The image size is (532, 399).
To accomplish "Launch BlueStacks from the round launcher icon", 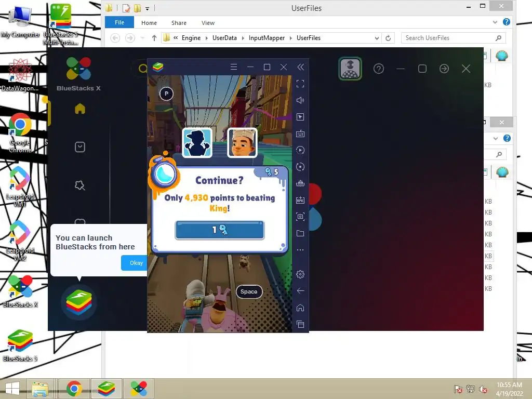I will [x=79, y=302].
